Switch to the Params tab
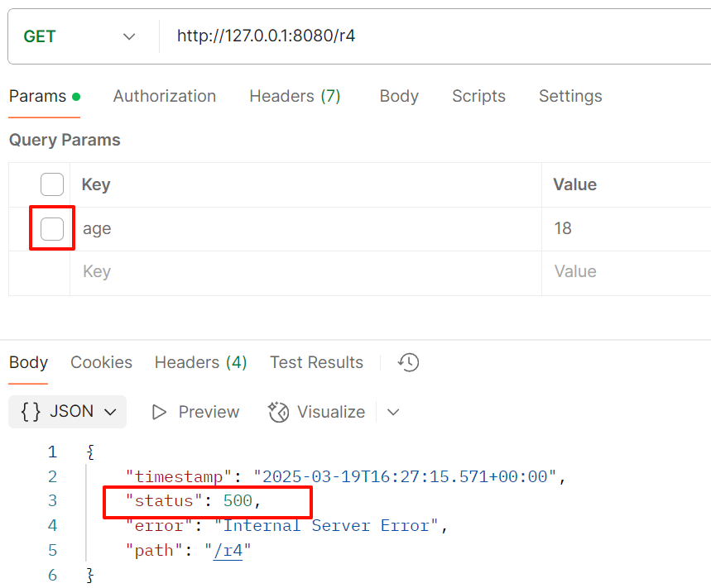Screen dimensions: 711x588 coord(45,97)
